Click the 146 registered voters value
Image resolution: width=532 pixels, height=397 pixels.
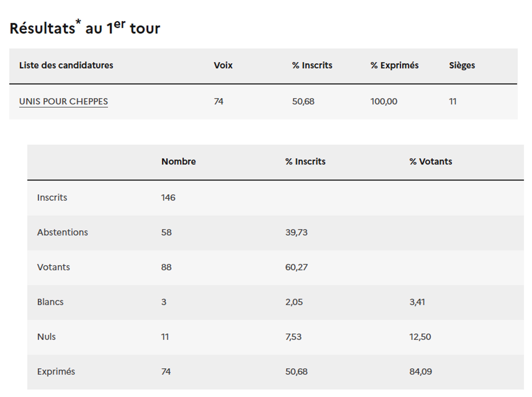pos(168,198)
